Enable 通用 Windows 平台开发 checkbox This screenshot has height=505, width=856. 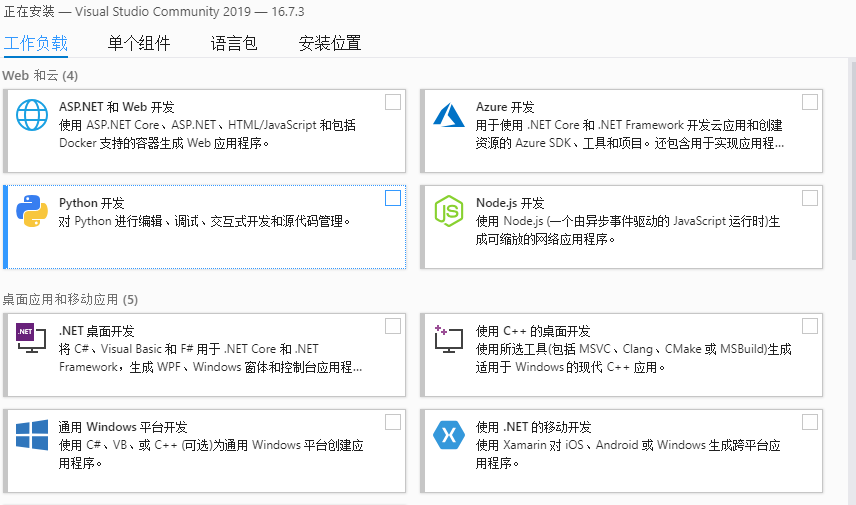(x=393, y=422)
